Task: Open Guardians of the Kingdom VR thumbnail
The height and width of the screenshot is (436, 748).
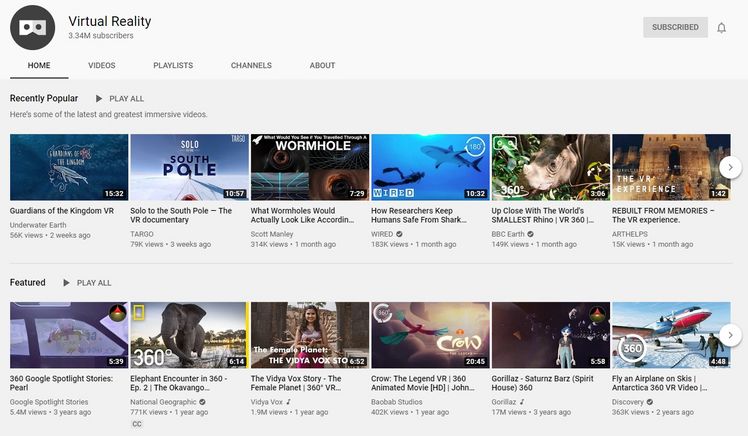Action: (x=69, y=167)
